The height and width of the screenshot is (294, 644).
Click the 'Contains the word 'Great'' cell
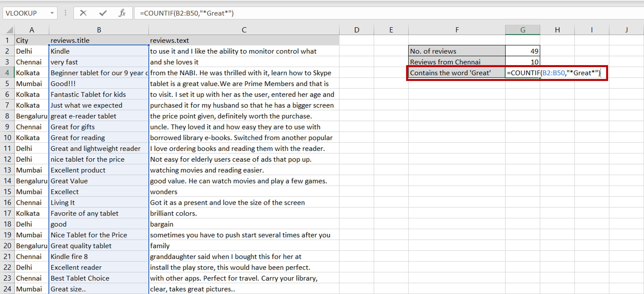click(456, 73)
